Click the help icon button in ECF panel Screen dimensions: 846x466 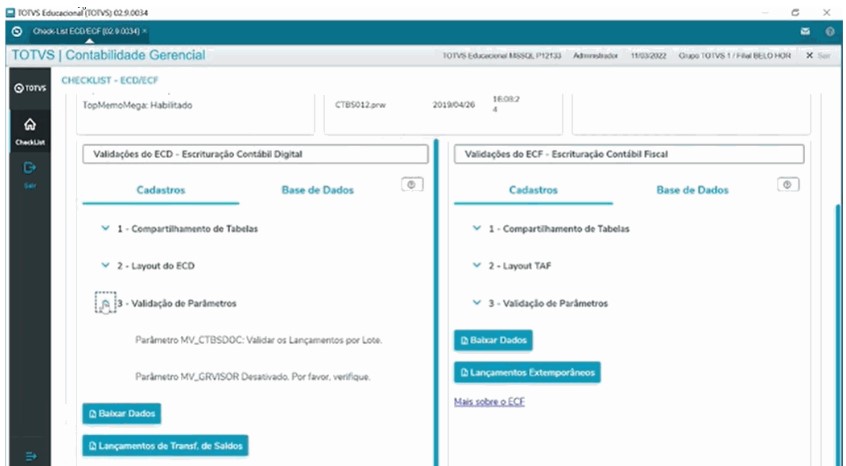click(787, 184)
